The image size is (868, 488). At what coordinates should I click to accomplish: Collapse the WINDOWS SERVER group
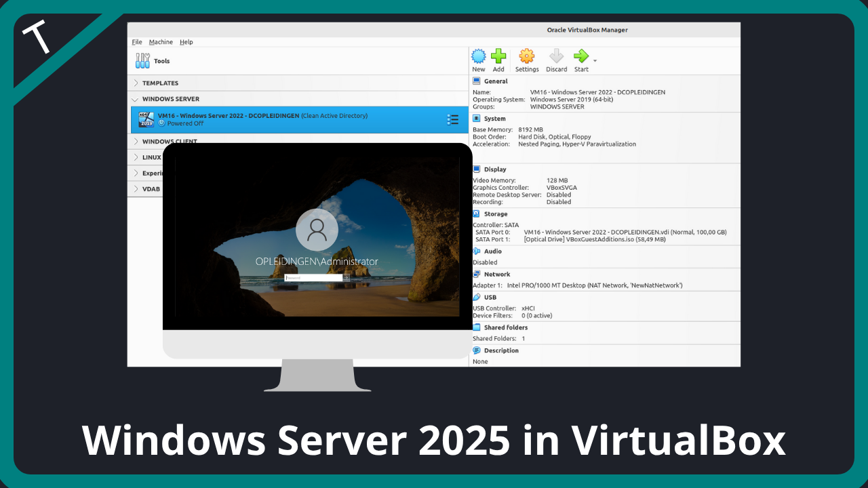point(136,100)
